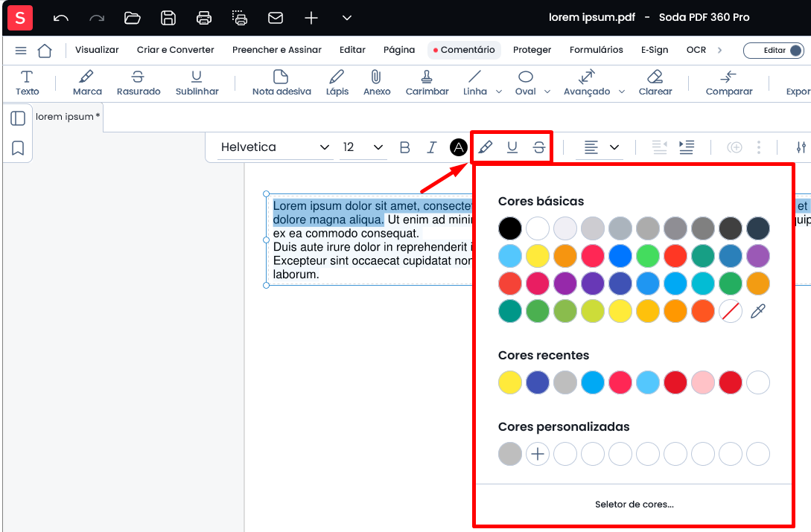Expand the quick access toolbar chevron

[347, 18]
